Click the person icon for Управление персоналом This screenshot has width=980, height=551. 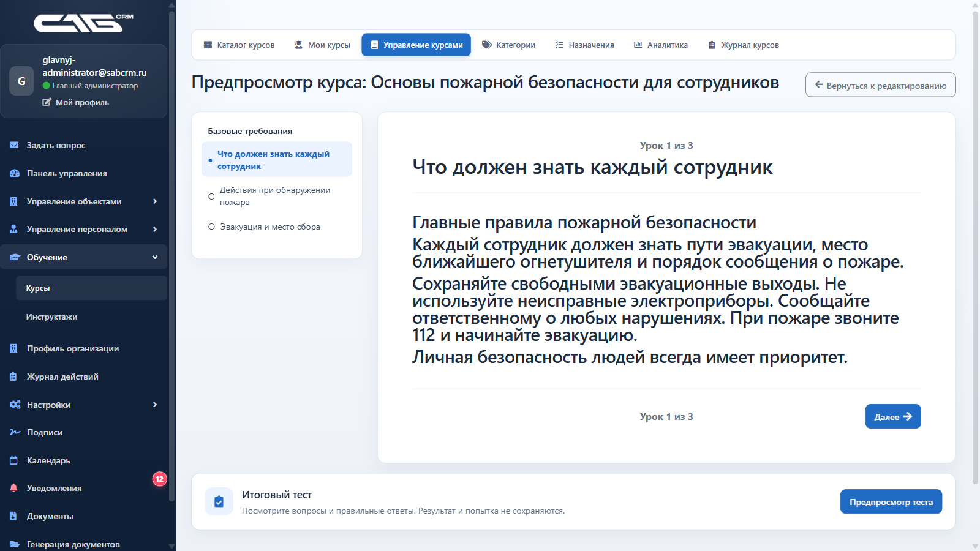(x=14, y=229)
